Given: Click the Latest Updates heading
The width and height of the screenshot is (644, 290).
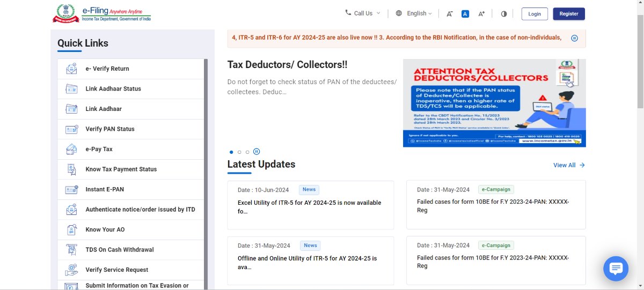Looking at the screenshot, I should [x=261, y=164].
